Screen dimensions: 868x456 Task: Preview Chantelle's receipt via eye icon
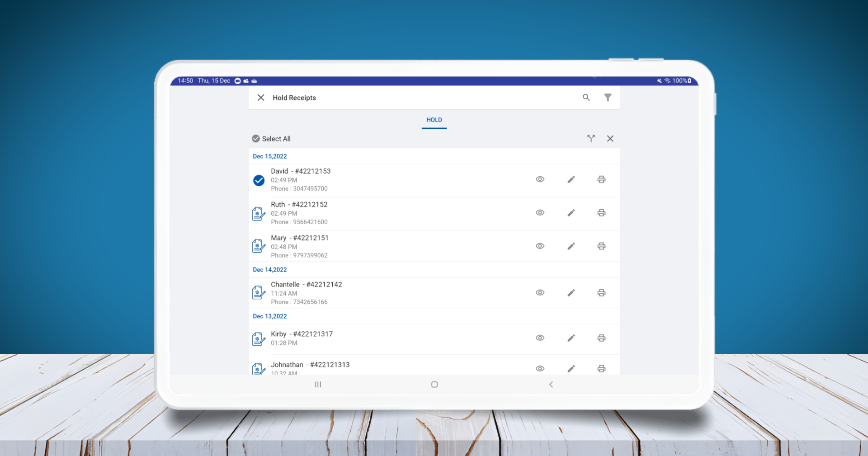pos(540,293)
